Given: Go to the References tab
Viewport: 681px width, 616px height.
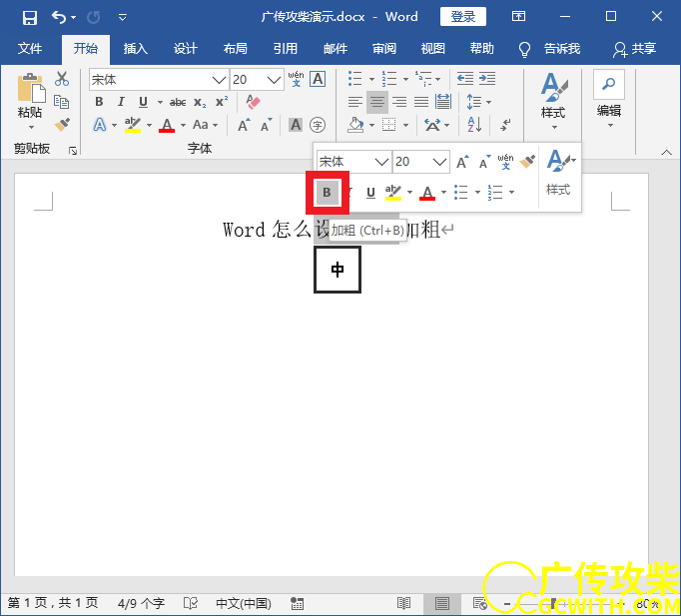Looking at the screenshot, I should (286, 48).
